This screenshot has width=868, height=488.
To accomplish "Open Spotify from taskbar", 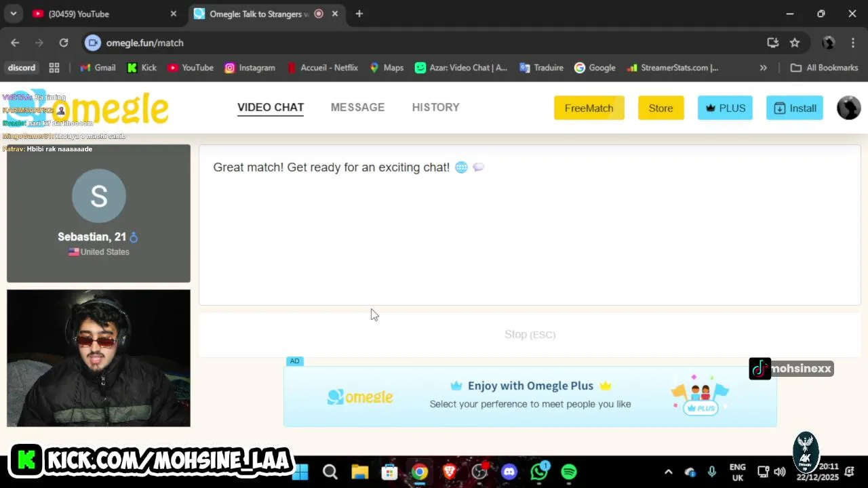I will 569,472.
